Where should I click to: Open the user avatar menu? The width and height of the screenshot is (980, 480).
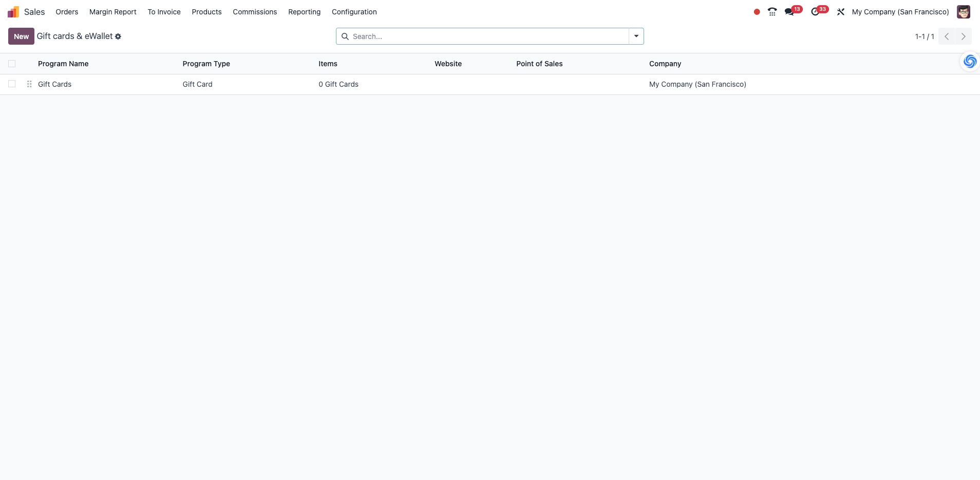pos(964,12)
